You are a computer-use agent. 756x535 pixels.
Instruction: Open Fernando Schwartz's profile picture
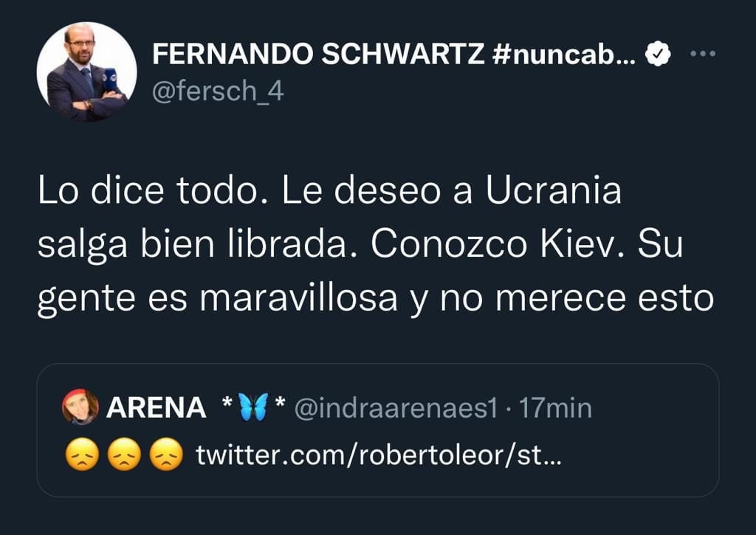[87, 72]
